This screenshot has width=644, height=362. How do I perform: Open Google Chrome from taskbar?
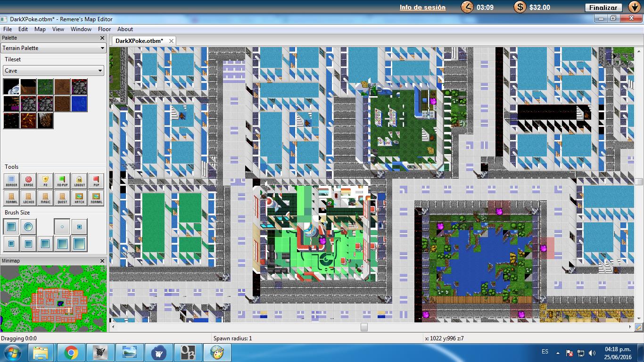pos(71,353)
